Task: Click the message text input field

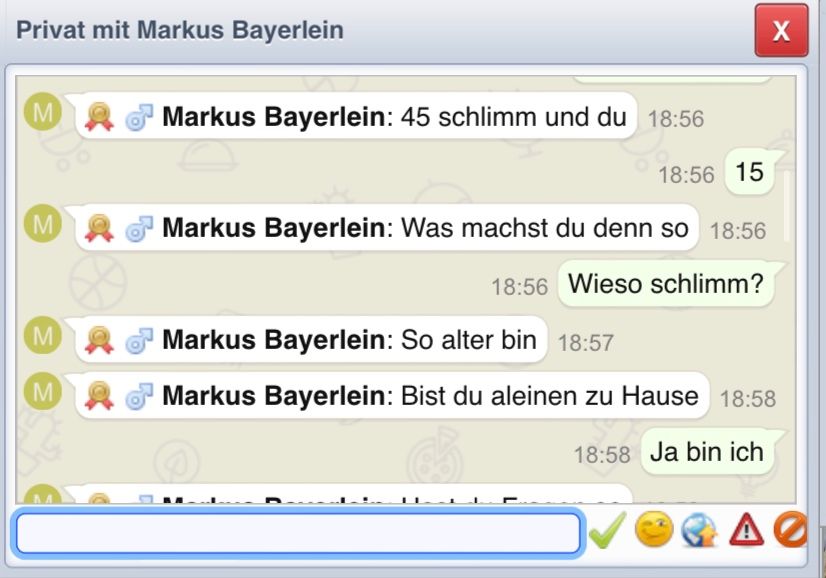Action: [x=299, y=532]
